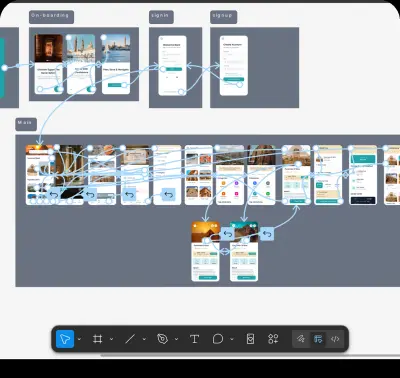This screenshot has width=400, height=378.
Task: Open the shape tools dropdown chevron
Action: [x=144, y=339]
